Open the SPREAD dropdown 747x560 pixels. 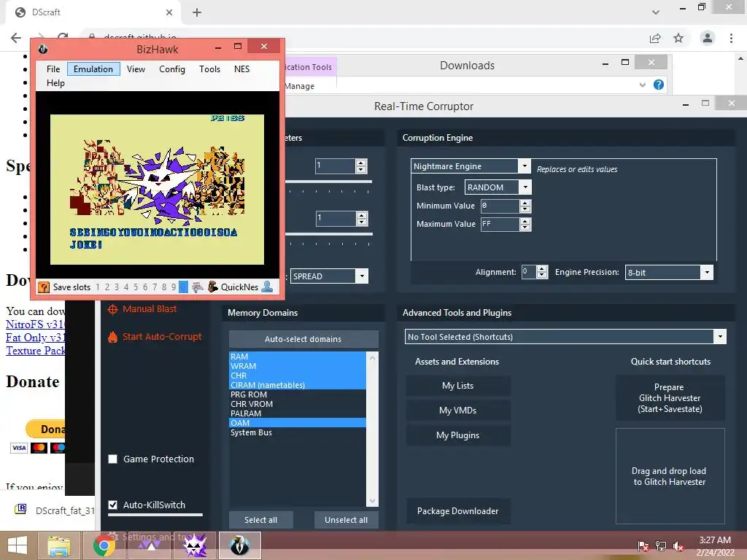point(362,276)
